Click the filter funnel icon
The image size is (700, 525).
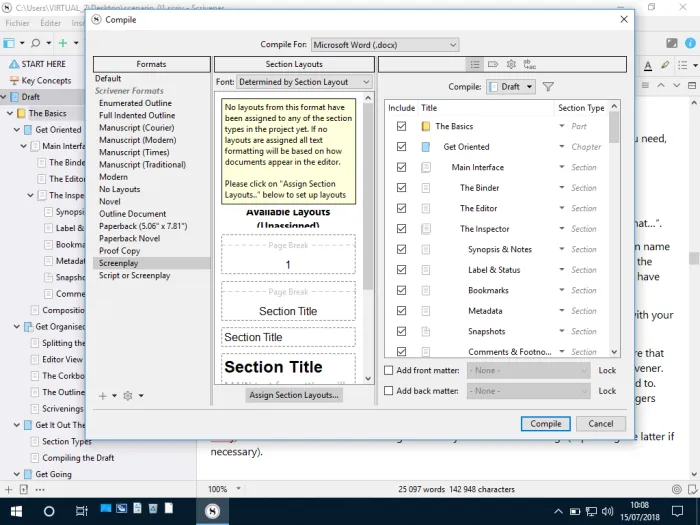pos(548,87)
